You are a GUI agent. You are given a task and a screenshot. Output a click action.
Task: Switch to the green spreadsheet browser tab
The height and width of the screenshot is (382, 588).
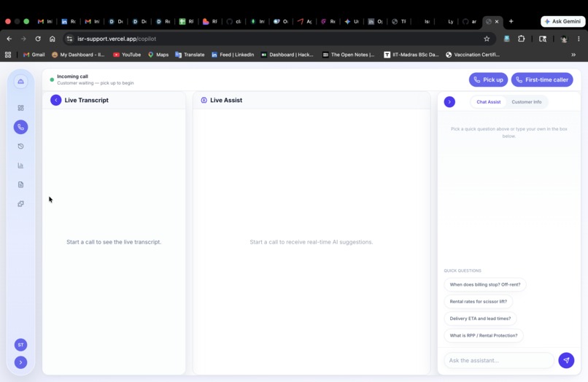pyautogui.click(x=186, y=21)
